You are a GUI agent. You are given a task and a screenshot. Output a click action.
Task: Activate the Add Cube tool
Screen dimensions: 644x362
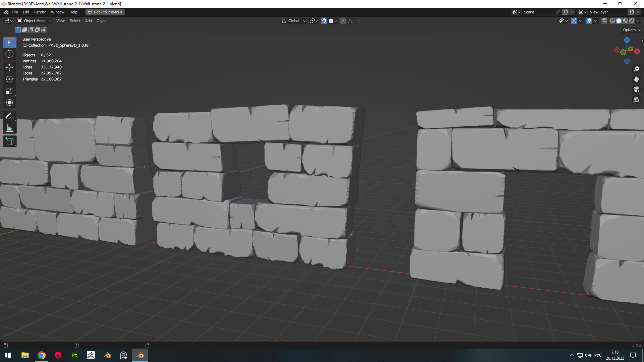click(x=9, y=141)
